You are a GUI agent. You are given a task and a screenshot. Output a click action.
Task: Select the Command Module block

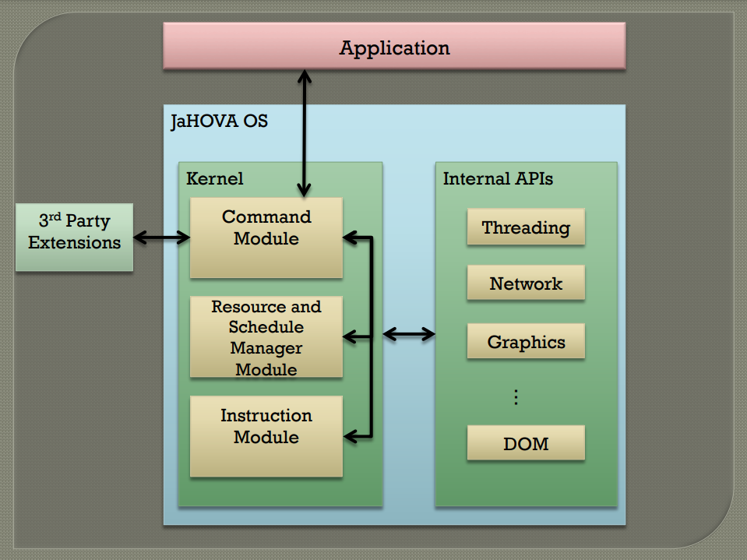[266, 238]
